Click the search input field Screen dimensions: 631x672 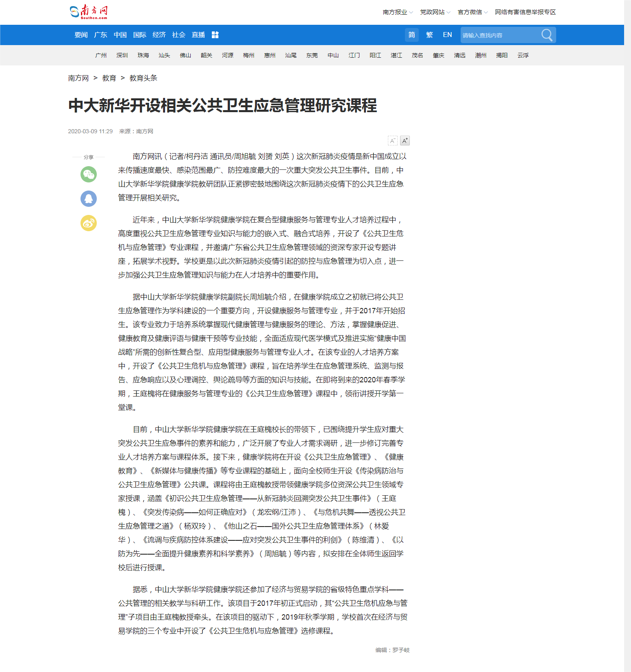pyautogui.click(x=500, y=35)
